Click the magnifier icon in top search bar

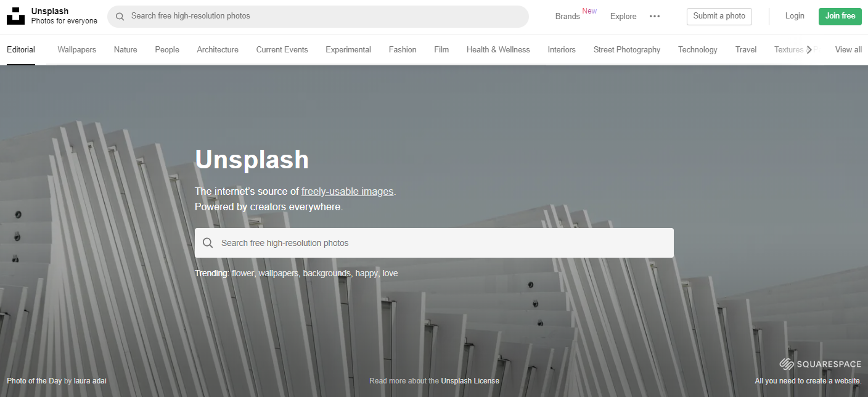pyautogui.click(x=120, y=16)
